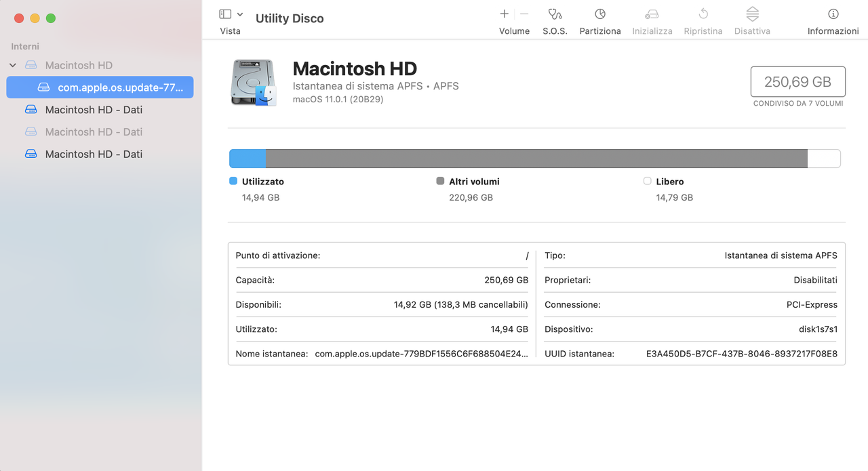
Task: Click the Disattiva unmount icon
Action: [x=752, y=14]
